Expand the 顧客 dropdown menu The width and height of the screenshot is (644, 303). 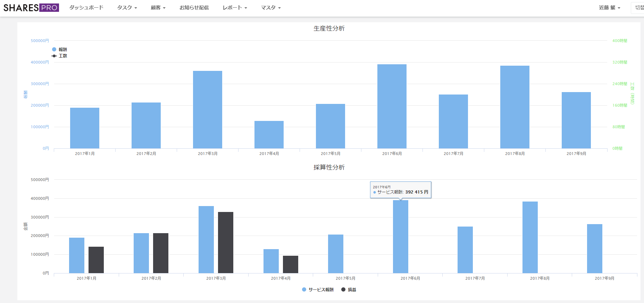click(x=158, y=8)
